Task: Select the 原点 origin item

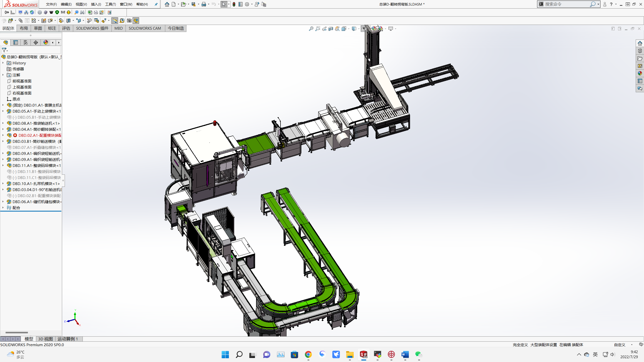Action: pyautogui.click(x=16, y=99)
